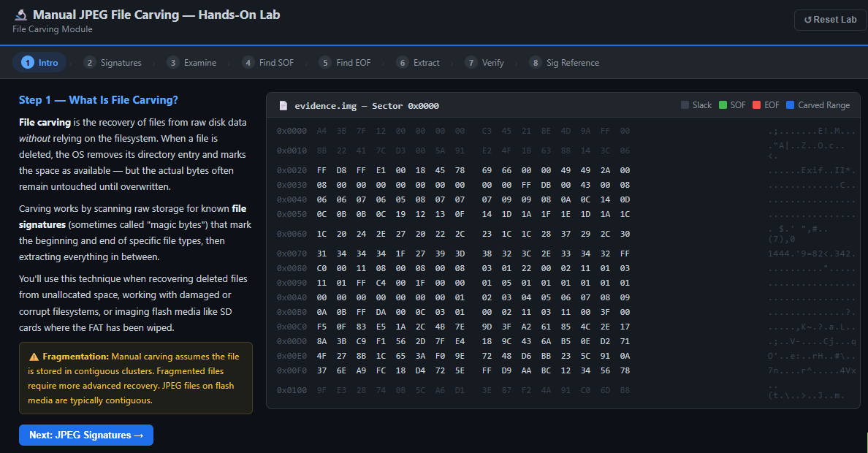868x453 pixels.
Task: Click the 0x0020 offset row label
Action: click(292, 170)
